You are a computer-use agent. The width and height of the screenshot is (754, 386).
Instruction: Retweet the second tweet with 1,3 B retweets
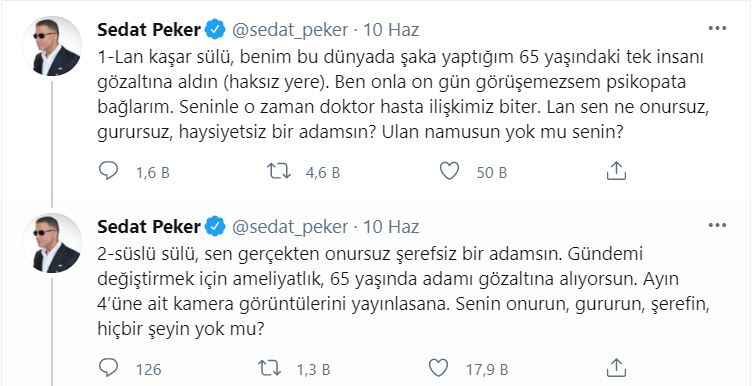(269, 368)
